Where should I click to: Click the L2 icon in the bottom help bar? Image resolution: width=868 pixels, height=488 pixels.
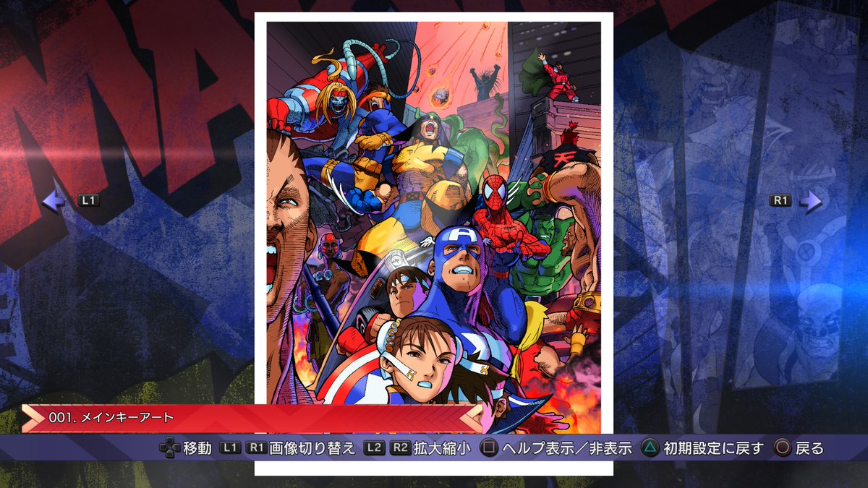[x=374, y=448]
